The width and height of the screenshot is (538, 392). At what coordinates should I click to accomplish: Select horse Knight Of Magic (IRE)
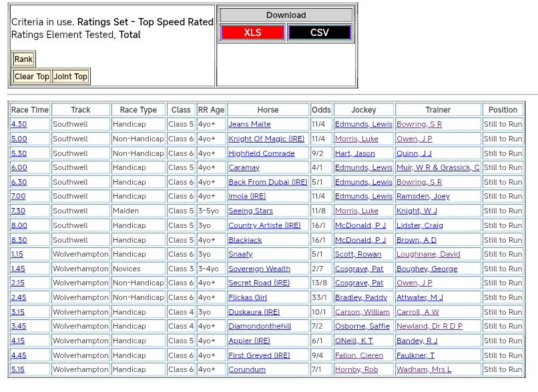pyautogui.click(x=266, y=139)
